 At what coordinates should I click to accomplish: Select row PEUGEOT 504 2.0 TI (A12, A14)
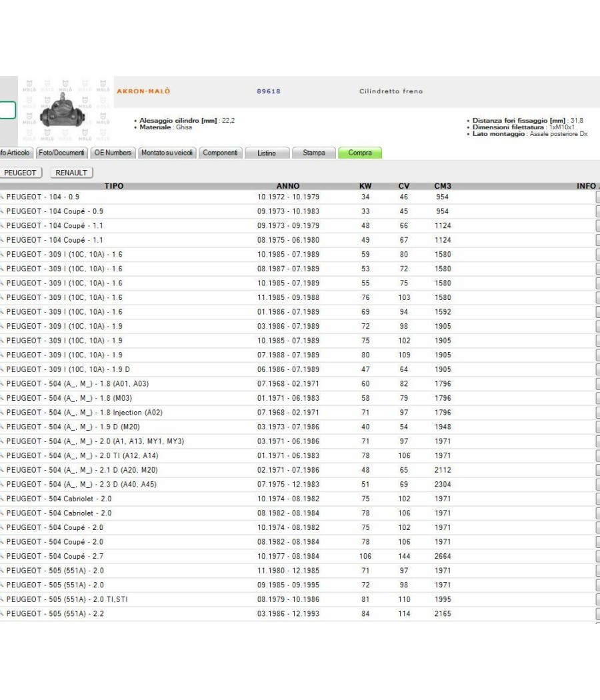[300, 455]
